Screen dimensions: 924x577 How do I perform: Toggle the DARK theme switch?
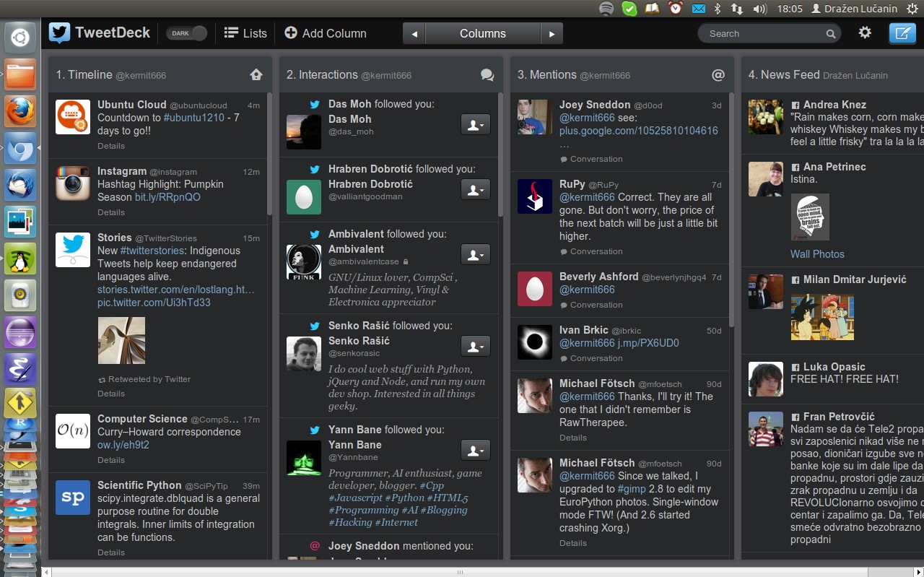click(186, 33)
